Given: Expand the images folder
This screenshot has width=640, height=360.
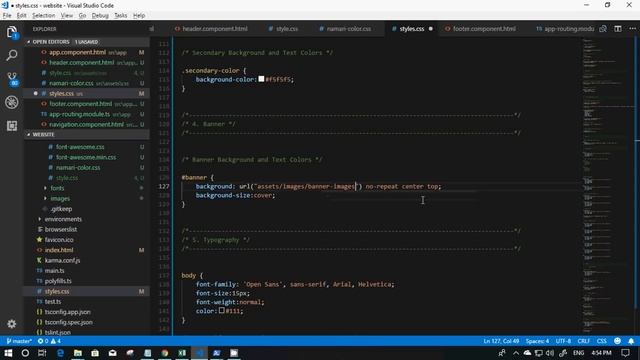Looking at the screenshot, I should coord(60,198).
